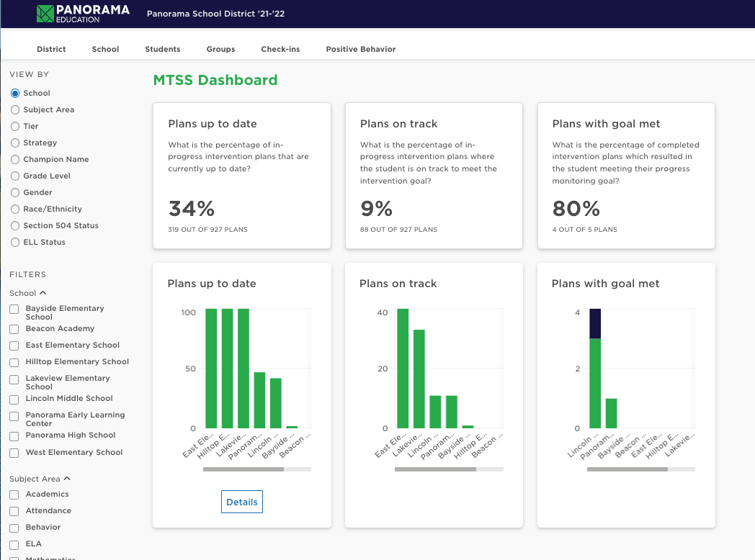Image resolution: width=755 pixels, height=560 pixels.
Task: Enable the Lincoln Middle School filter
Action: 14,399
